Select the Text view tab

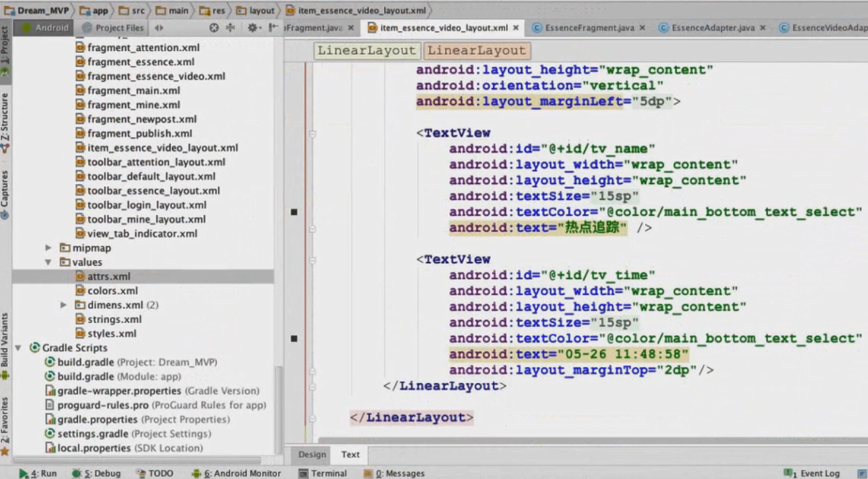coord(351,455)
